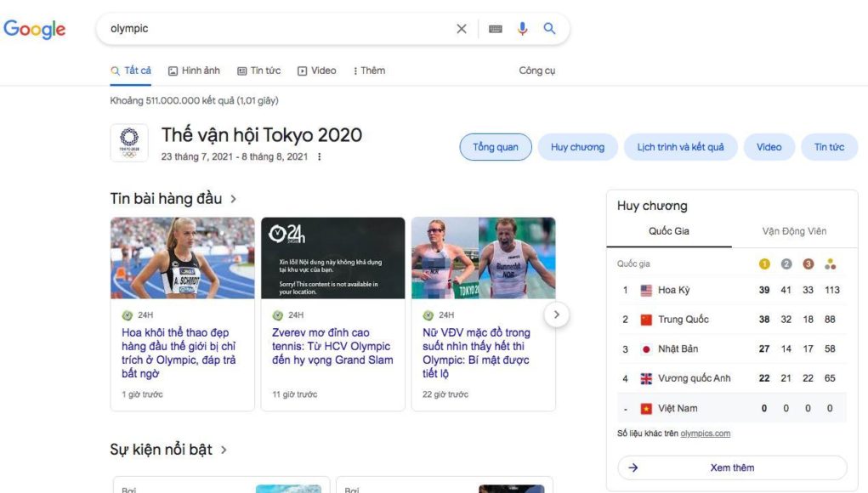
Task: Click the United States flag icon
Action: pyautogui.click(x=646, y=290)
